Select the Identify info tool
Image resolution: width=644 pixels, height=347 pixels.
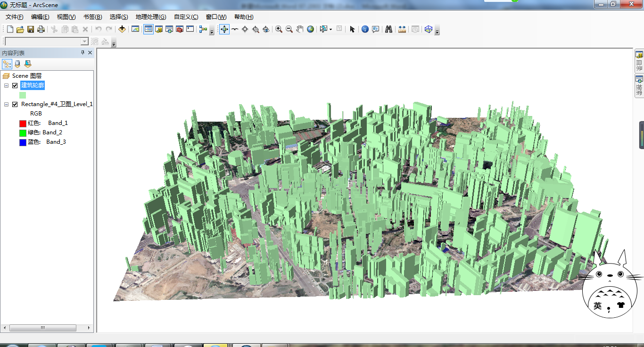(365, 29)
